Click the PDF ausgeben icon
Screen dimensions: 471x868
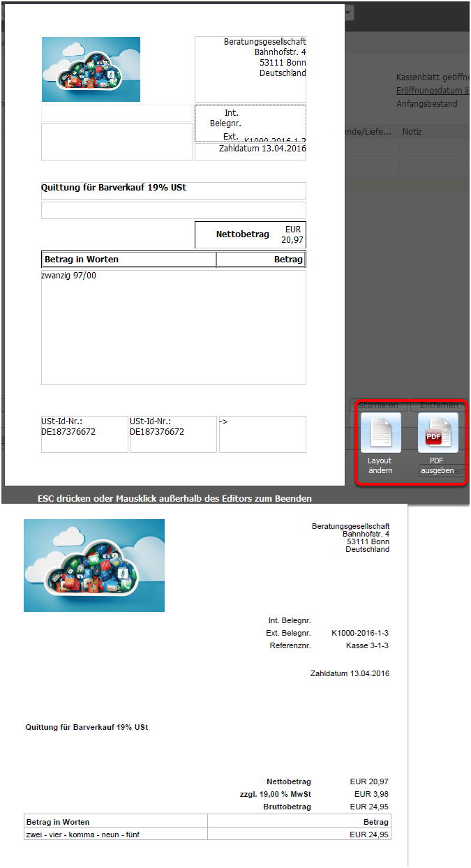click(438, 433)
